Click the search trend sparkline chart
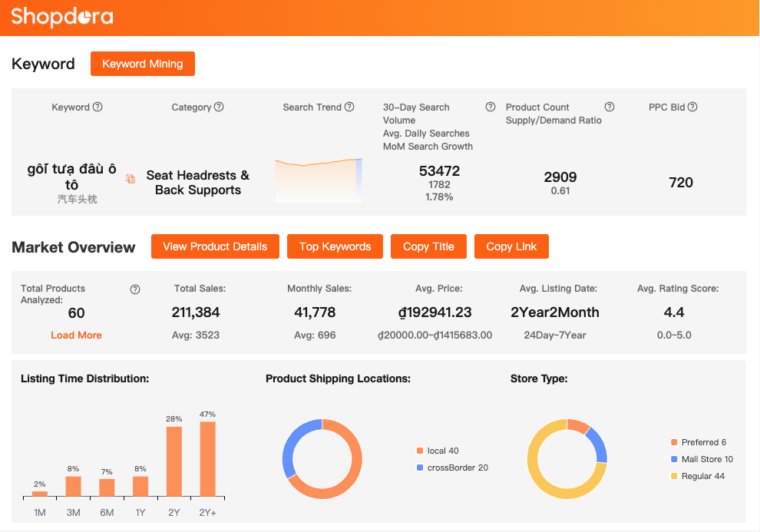 point(318,181)
